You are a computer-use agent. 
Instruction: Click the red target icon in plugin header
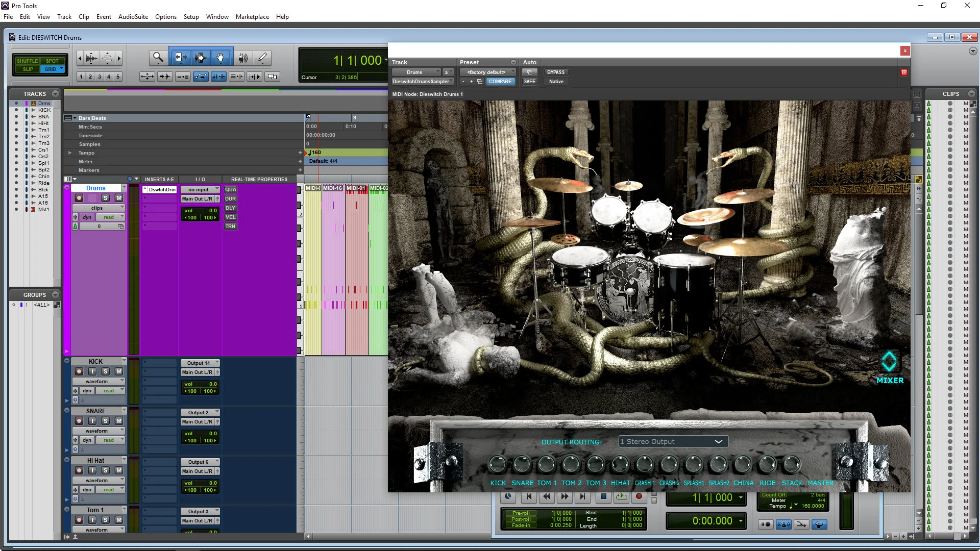coord(904,72)
